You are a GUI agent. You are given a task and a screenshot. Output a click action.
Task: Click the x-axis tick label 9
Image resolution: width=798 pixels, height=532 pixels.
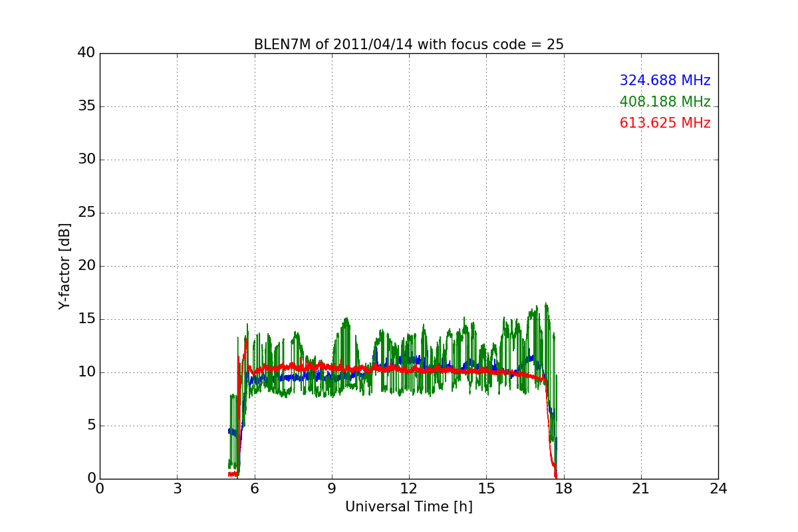pos(332,489)
